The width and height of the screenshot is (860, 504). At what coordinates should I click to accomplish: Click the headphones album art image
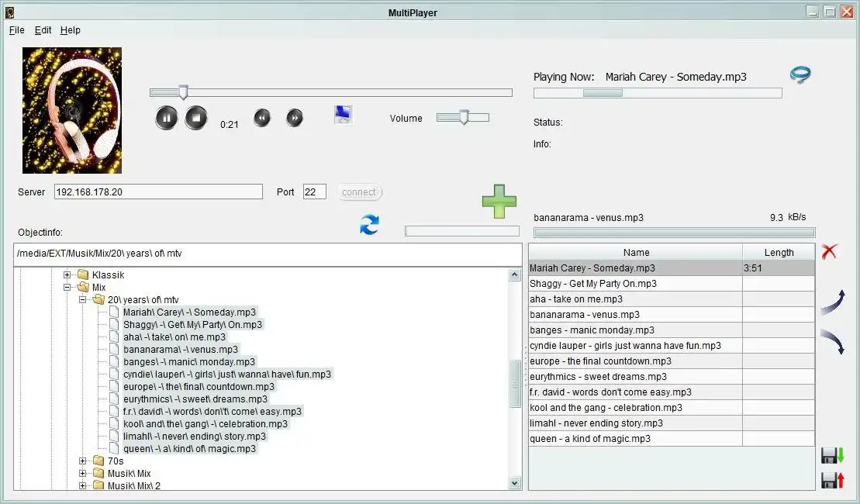pyautogui.click(x=72, y=110)
